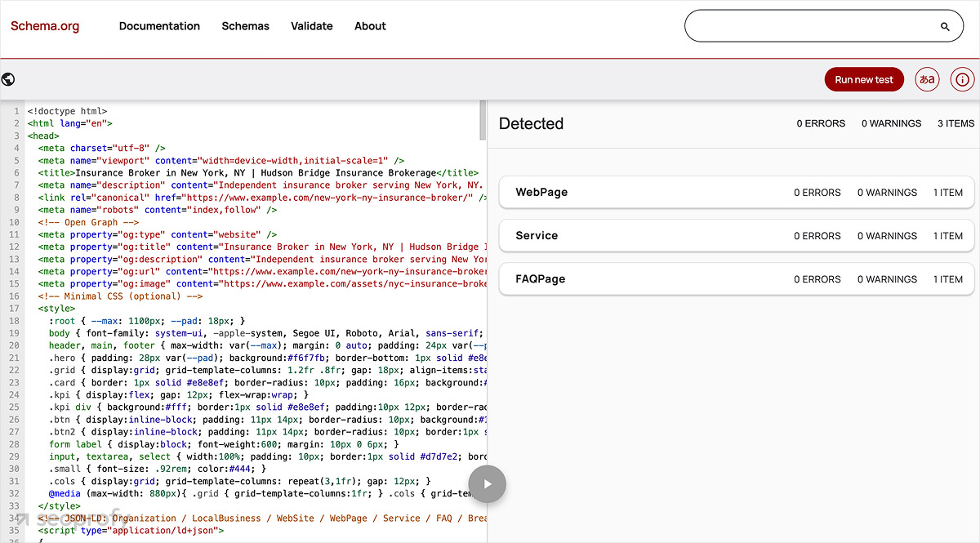The width and height of the screenshot is (980, 543).
Task: Click the search magnifier icon
Action: tap(945, 25)
